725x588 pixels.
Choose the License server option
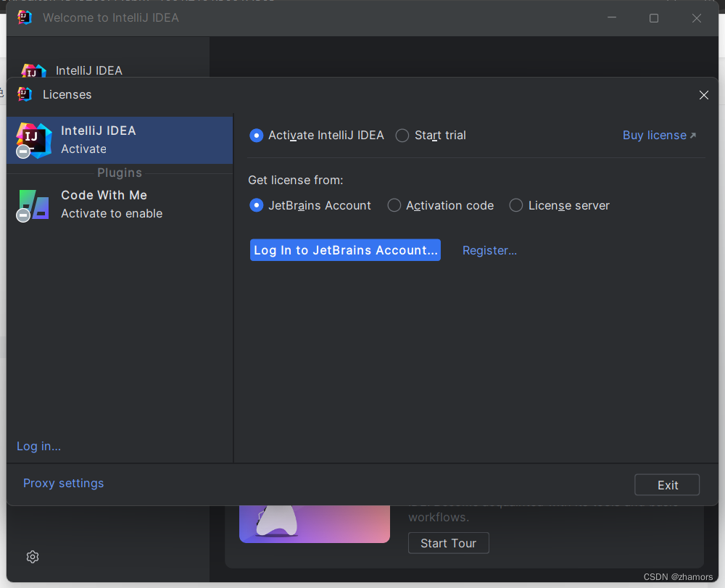tap(559, 205)
